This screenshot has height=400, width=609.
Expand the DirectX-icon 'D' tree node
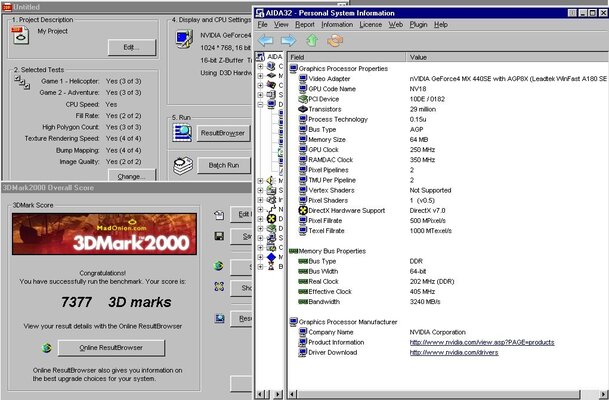(260, 219)
